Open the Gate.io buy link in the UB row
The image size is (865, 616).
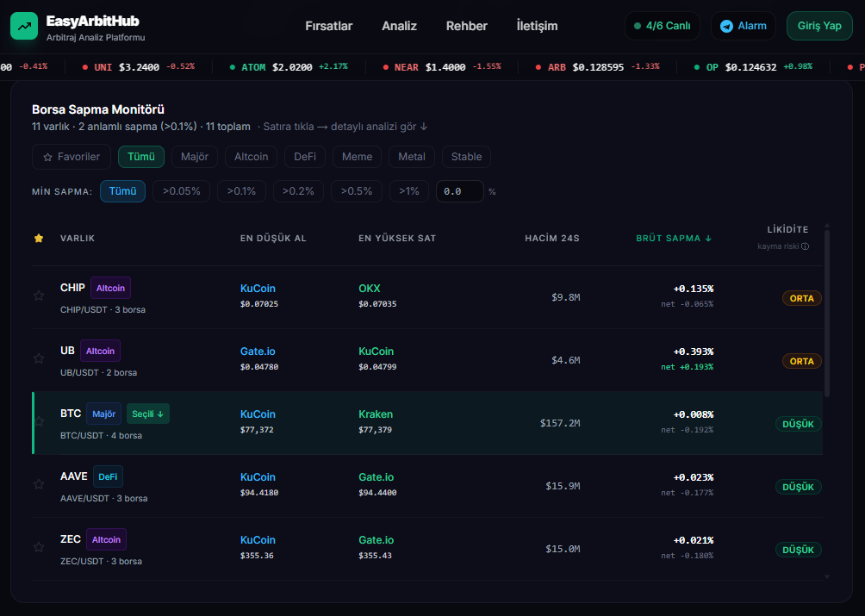(258, 352)
